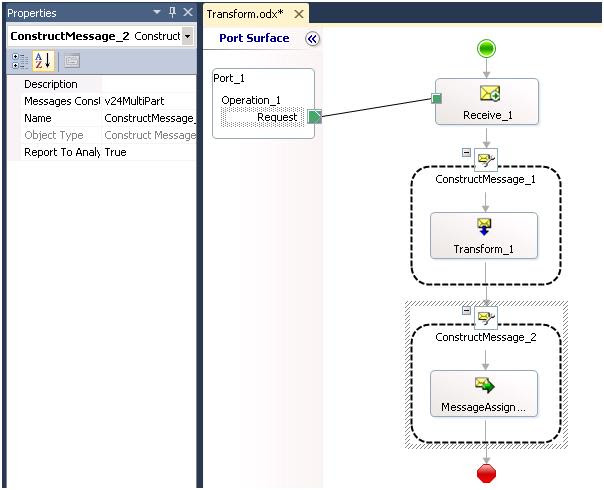The width and height of the screenshot is (604, 490).
Task: Open the Properties window position dropdown arrow
Action: click(157, 12)
